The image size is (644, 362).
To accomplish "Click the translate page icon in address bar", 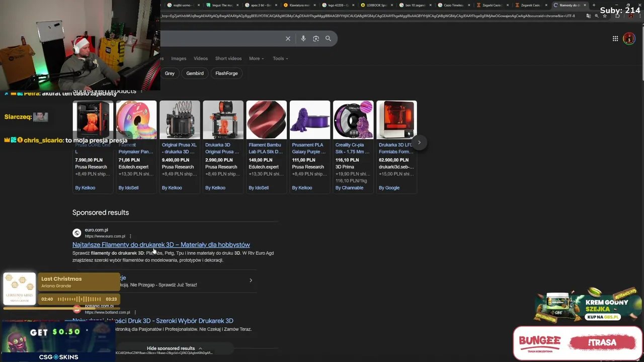I will click(589, 16).
